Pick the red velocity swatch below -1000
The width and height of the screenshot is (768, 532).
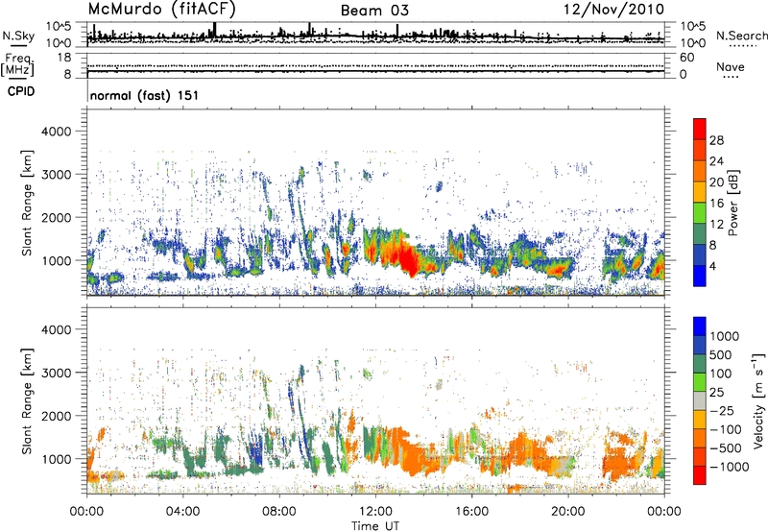(700, 475)
